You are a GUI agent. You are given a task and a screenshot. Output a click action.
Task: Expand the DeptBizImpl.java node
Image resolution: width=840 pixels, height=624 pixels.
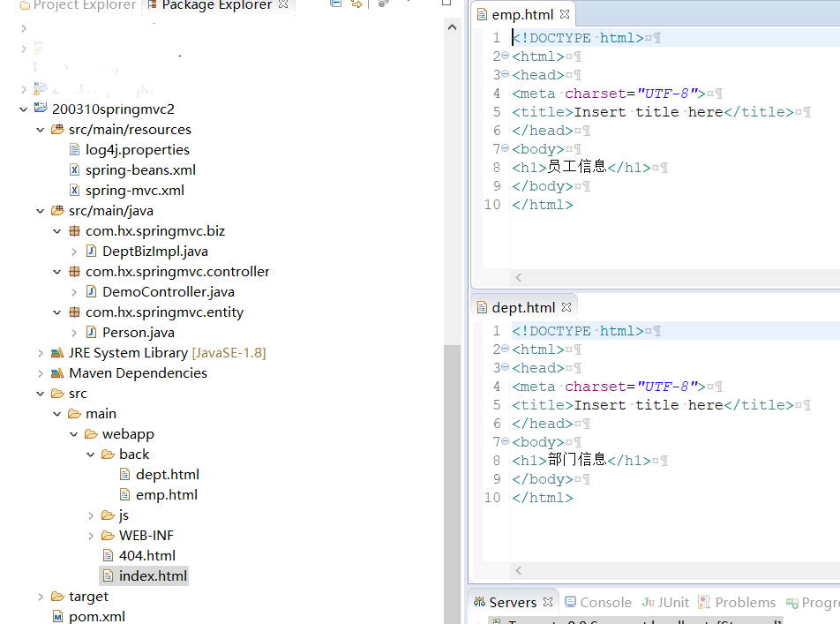coord(74,252)
